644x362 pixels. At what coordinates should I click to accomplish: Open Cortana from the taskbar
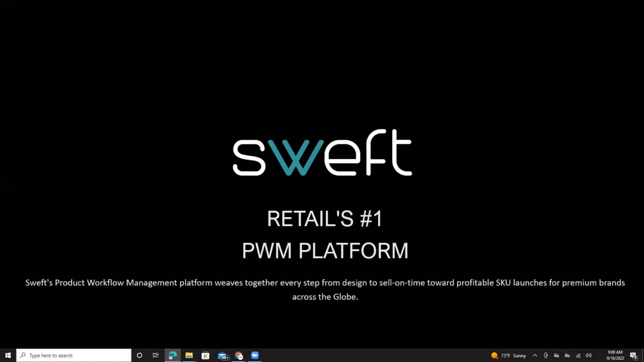click(x=140, y=355)
